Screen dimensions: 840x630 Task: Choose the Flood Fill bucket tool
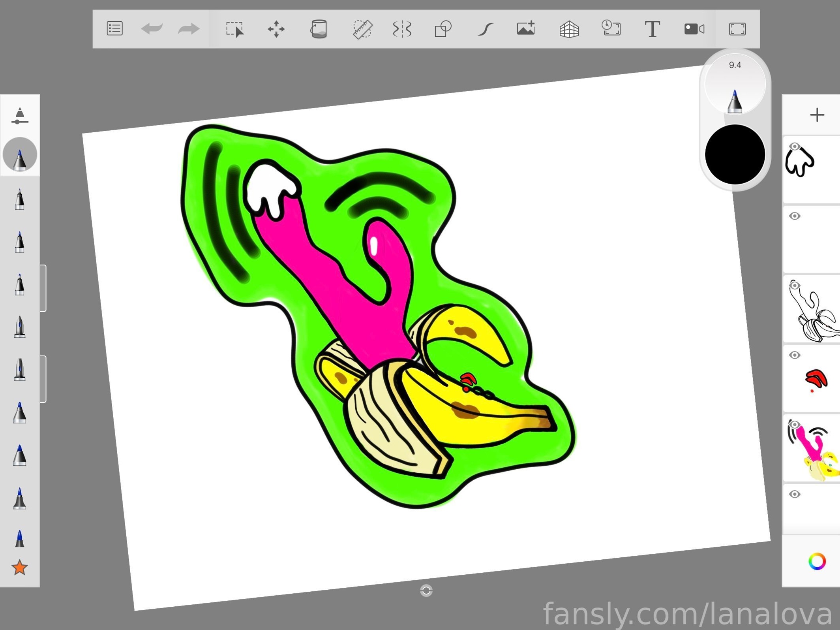[319, 29]
